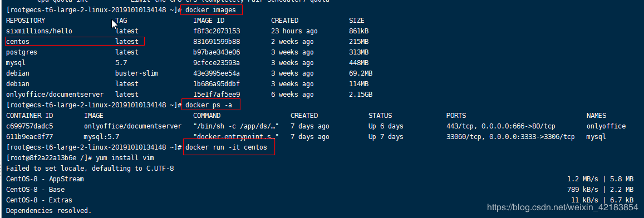The height and width of the screenshot is (218, 644).
Task: Click '6 weeks ago' created value
Action: pyautogui.click(x=292, y=95)
